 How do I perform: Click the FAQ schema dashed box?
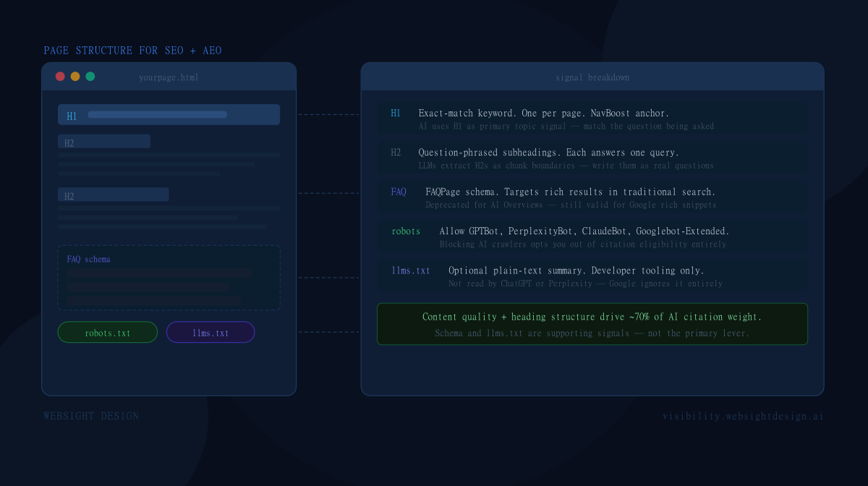point(169,278)
